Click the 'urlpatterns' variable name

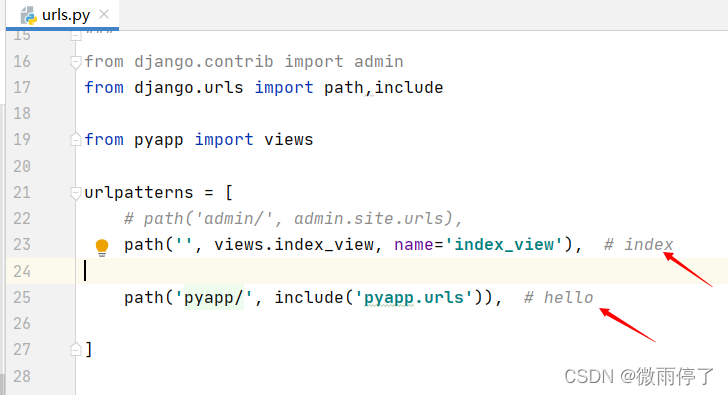click(x=139, y=193)
